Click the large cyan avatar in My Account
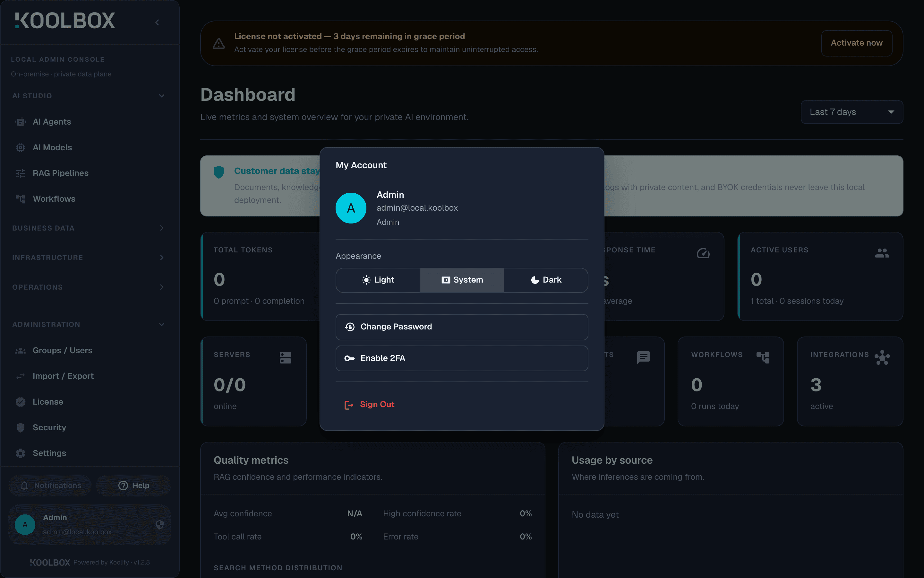 tap(351, 208)
